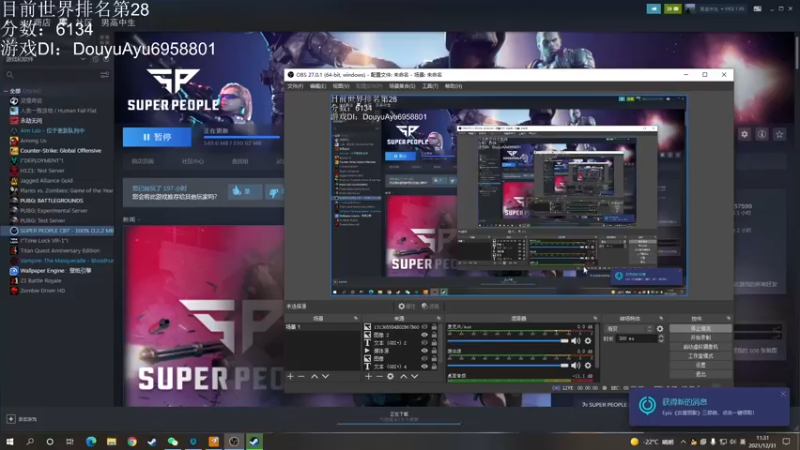Open 场景集合 menu in OBS

402,86
